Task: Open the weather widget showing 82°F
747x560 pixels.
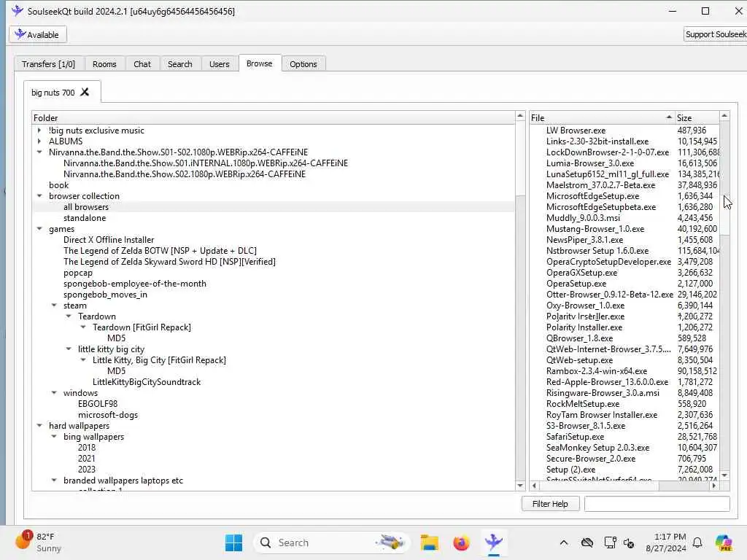Action: click(38, 542)
